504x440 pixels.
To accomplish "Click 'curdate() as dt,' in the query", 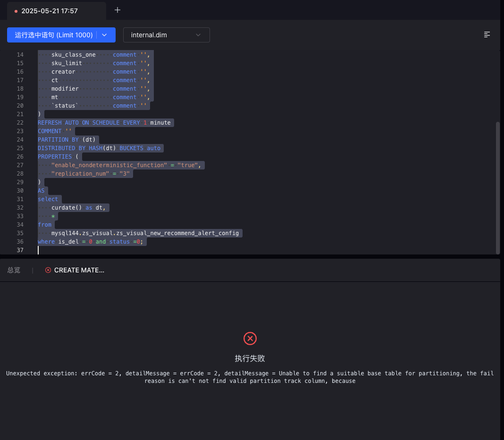I will 78,207.
